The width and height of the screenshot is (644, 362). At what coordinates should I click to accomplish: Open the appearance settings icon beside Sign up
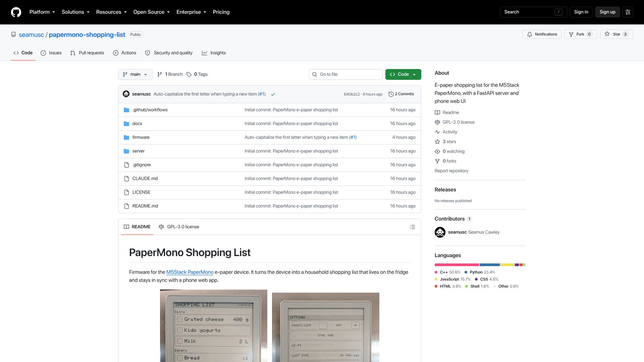pos(628,12)
